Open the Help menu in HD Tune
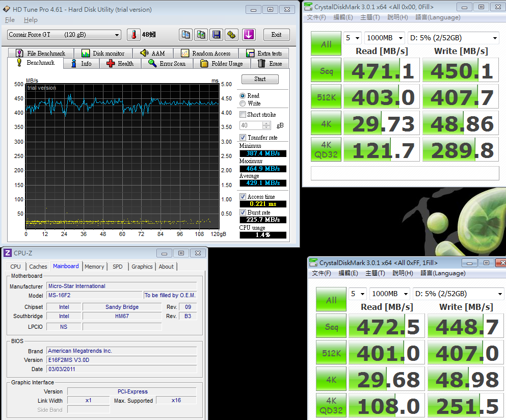 pos(31,20)
